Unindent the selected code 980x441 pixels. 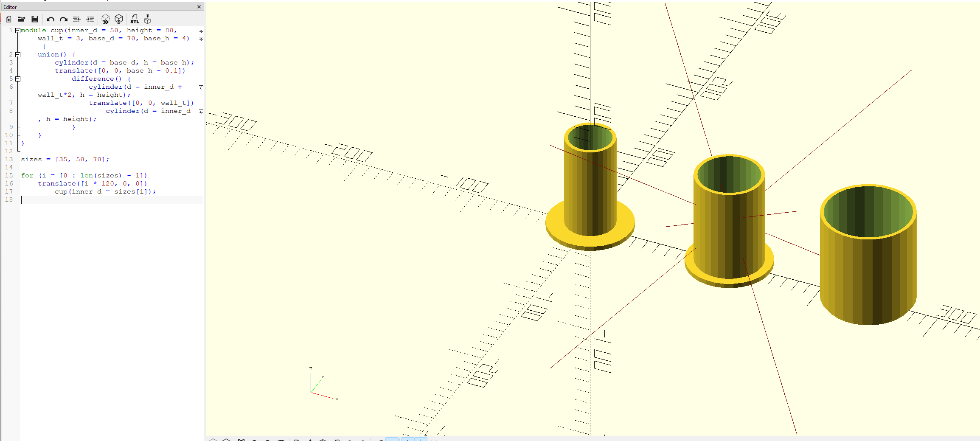pyautogui.click(x=77, y=19)
